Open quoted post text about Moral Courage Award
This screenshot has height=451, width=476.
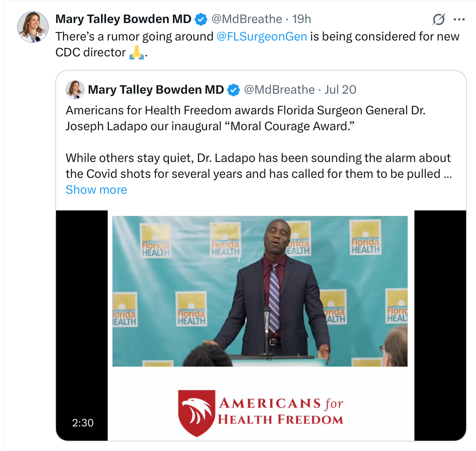(x=245, y=118)
